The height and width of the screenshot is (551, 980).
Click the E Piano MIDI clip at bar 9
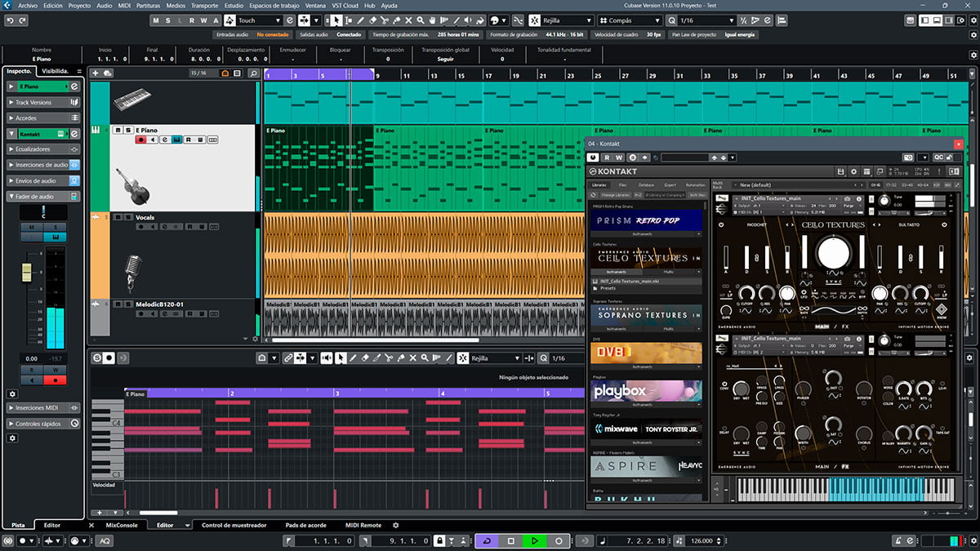(428, 167)
